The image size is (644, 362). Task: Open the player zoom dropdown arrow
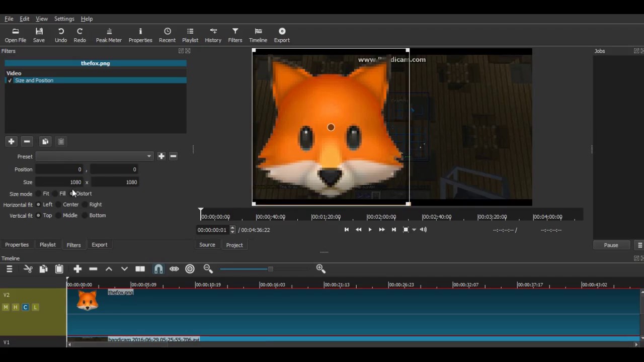point(414,230)
